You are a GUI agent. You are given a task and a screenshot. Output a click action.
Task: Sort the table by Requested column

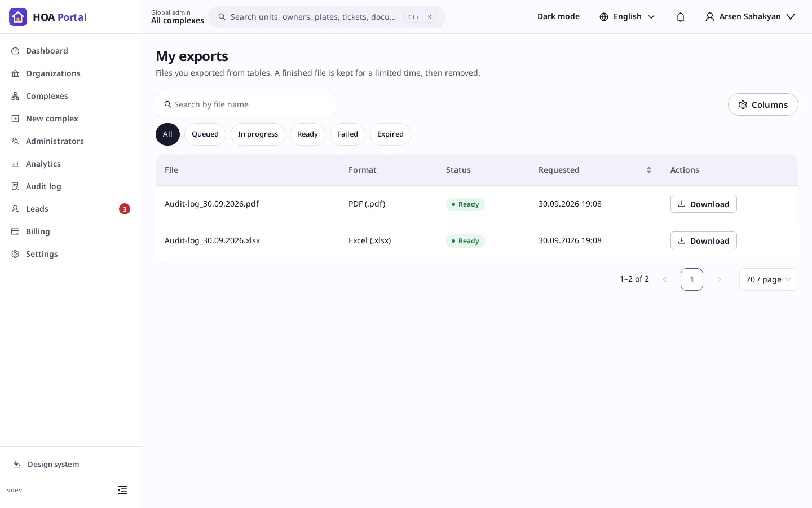pos(648,170)
